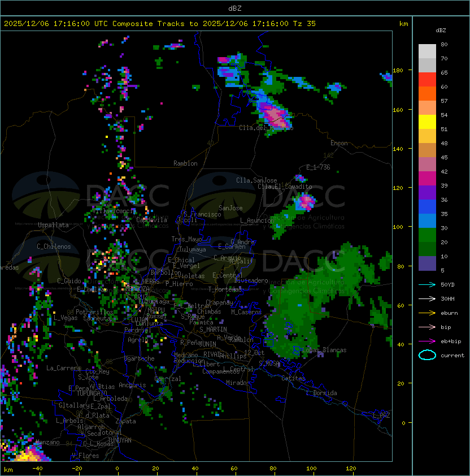Viewport: 470px width, 476px height.
Task: Click the Composite Tracks timestamp header text
Action: 160,24
